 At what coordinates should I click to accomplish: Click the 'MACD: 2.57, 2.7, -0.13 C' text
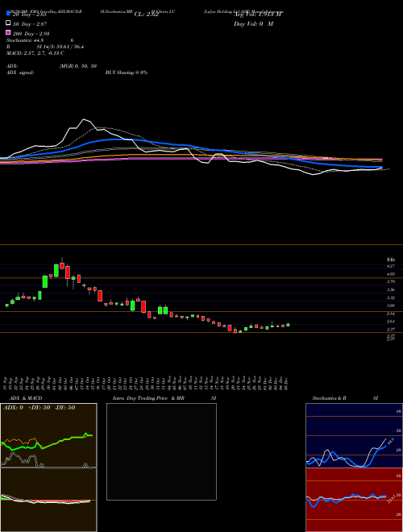pyautogui.click(x=35, y=53)
